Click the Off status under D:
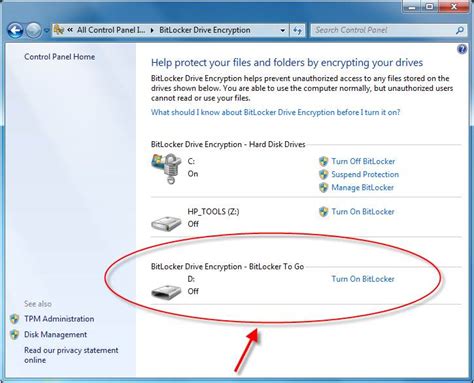The image size is (474, 383). 193,291
